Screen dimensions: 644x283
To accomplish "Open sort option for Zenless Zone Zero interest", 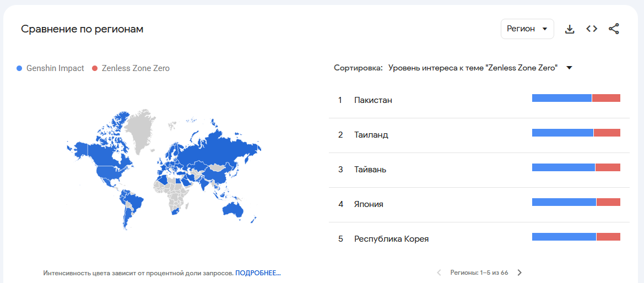I will (x=473, y=68).
